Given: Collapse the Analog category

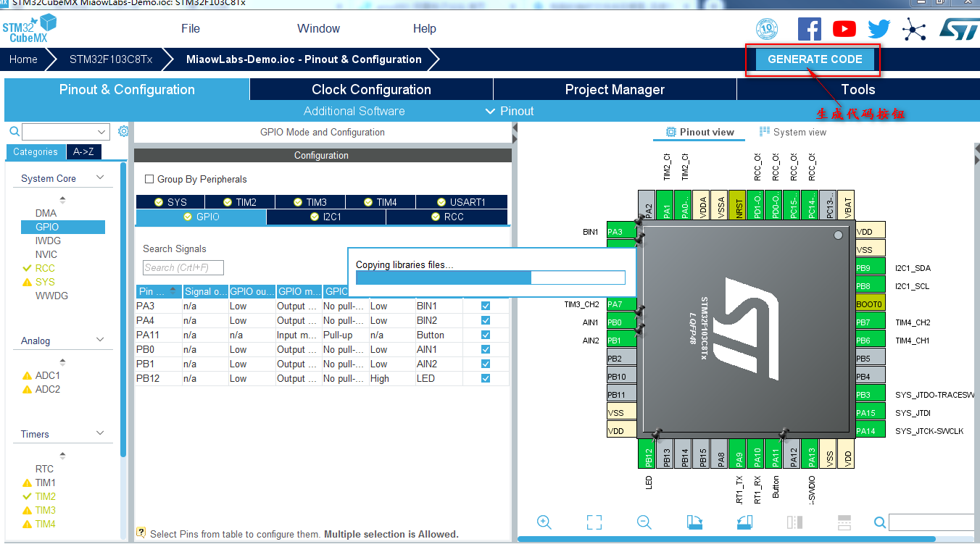Looking at the screenshot, I should pos(101,340).
